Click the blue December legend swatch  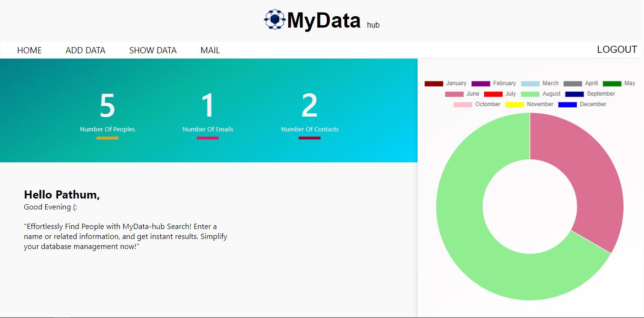(567, 104)
